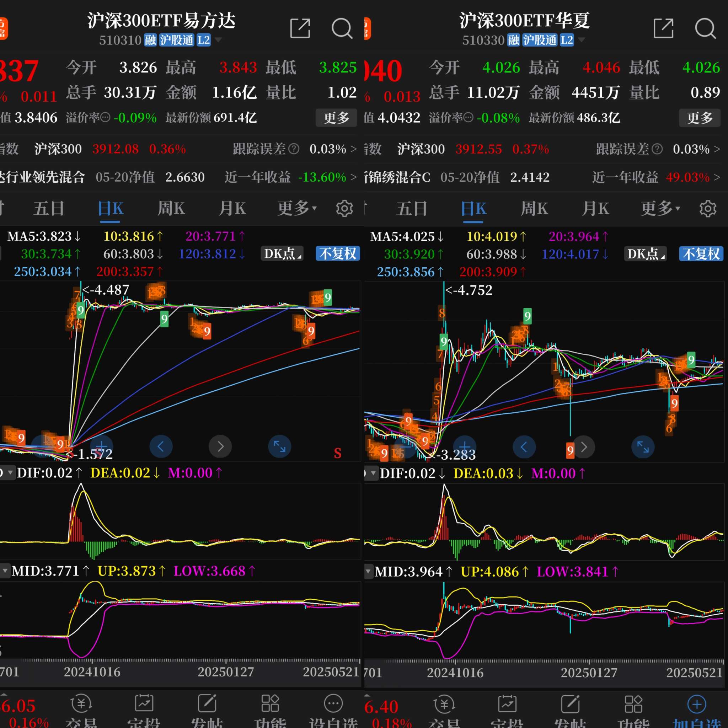Select 日K tab in 华夏 panel
Image resolution: width=728 pixels, height=728 pixels.
(x=473, y=208)
